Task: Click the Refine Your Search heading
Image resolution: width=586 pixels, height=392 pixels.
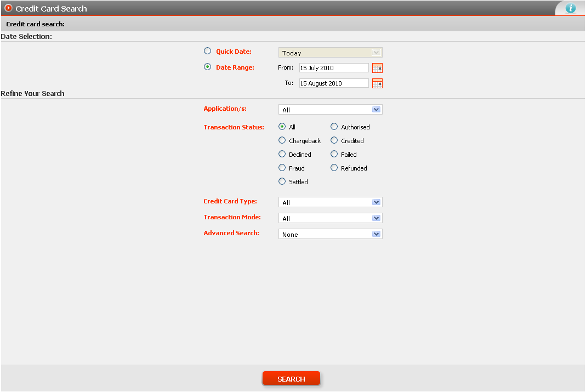Action: point(32,93)
